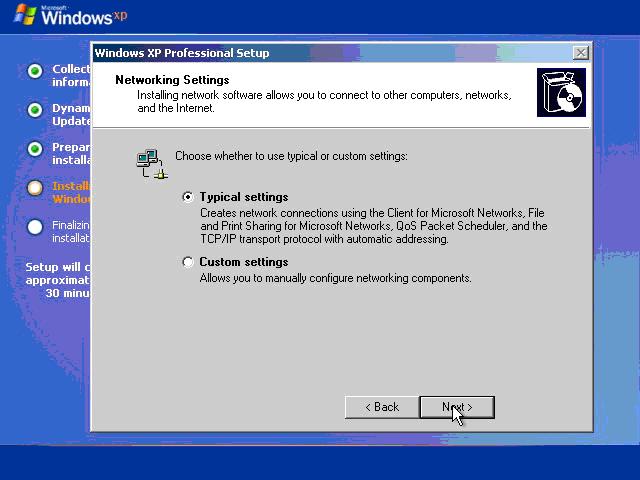This screenshot has width=640, height=480.
Task: Click the Typical settings description text
Action: tap(373, 226)
